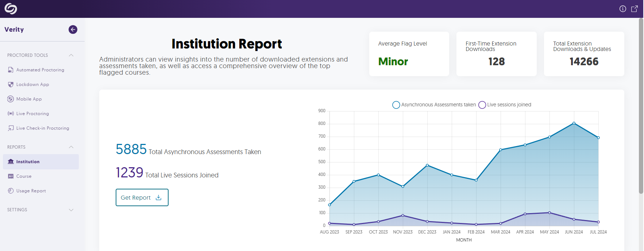Collapse the Proctored Tools section
This screenshot has width=644, height=251.
click(71, 55)
